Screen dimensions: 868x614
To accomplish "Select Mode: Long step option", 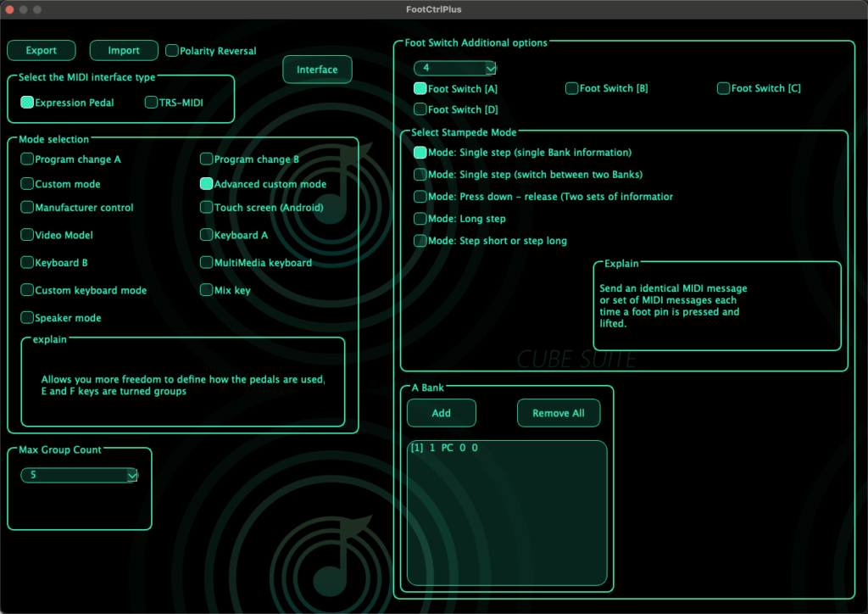I will pos(420,219).
